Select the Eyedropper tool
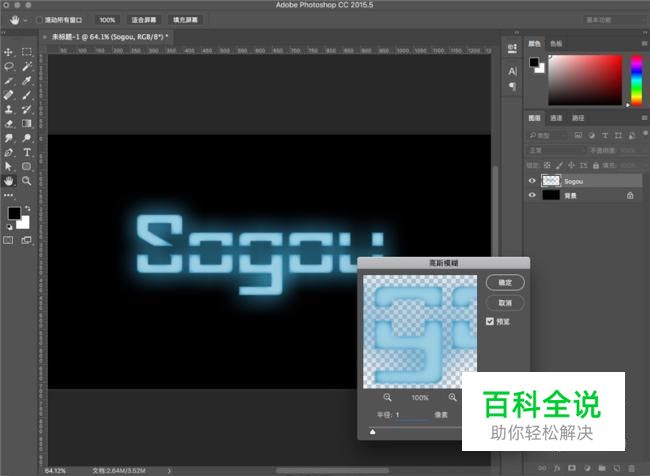The image size is (650, 476). 27,81
